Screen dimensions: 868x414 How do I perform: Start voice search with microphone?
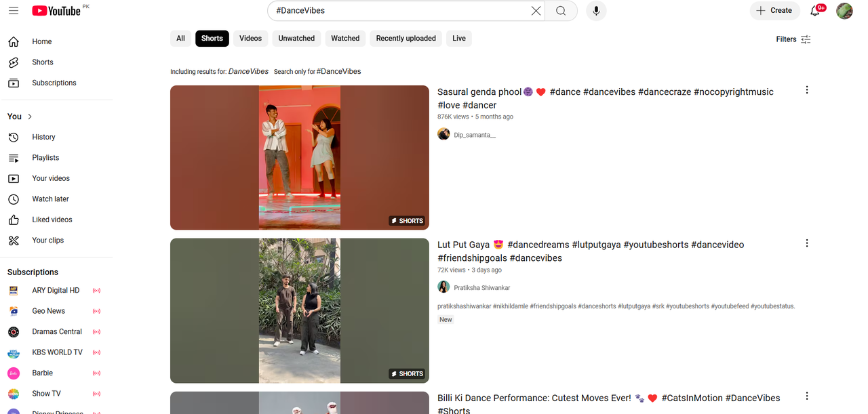point(596,11)
